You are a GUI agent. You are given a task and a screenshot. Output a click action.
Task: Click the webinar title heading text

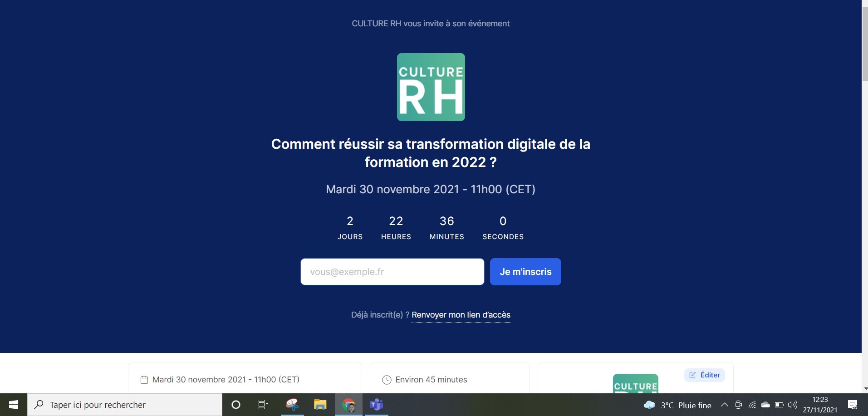[431, 153]
